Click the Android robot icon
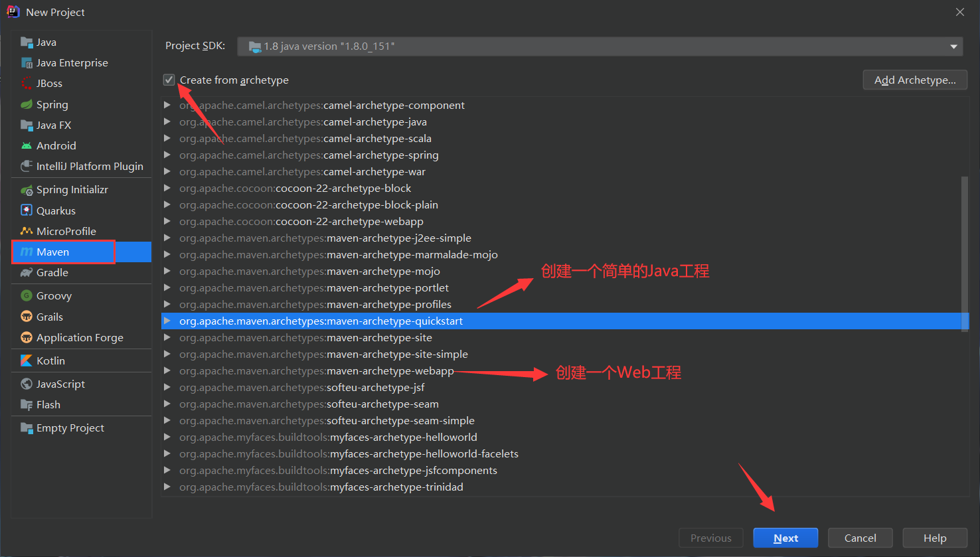The width and height of the screenshot is (980, 557). [27, 145]
